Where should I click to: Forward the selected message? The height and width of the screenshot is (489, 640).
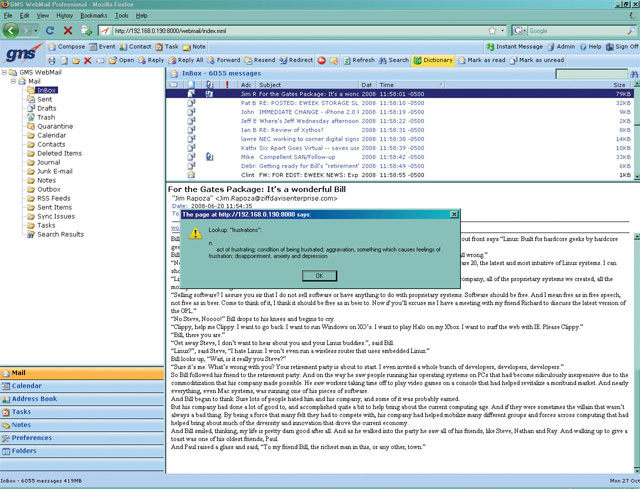coord(224,60)
